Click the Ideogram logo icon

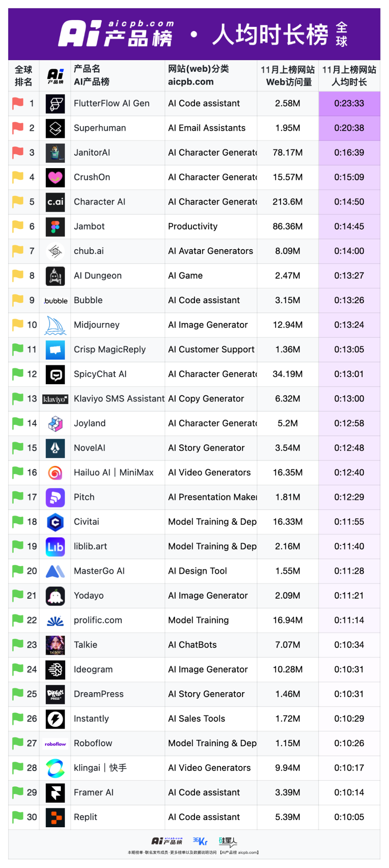pos(55,670)
